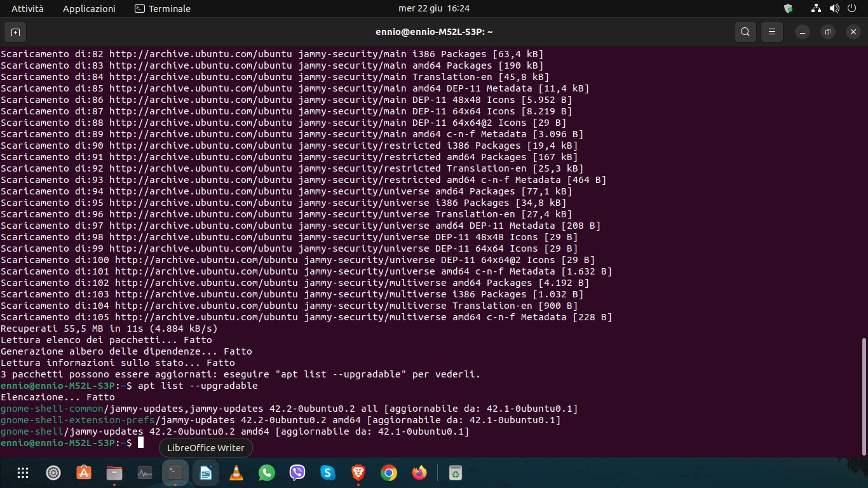Open the clock and calendar panel

434,8
